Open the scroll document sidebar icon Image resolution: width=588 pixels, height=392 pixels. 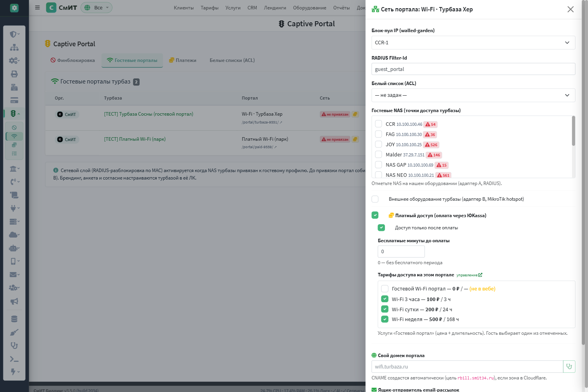14,195
